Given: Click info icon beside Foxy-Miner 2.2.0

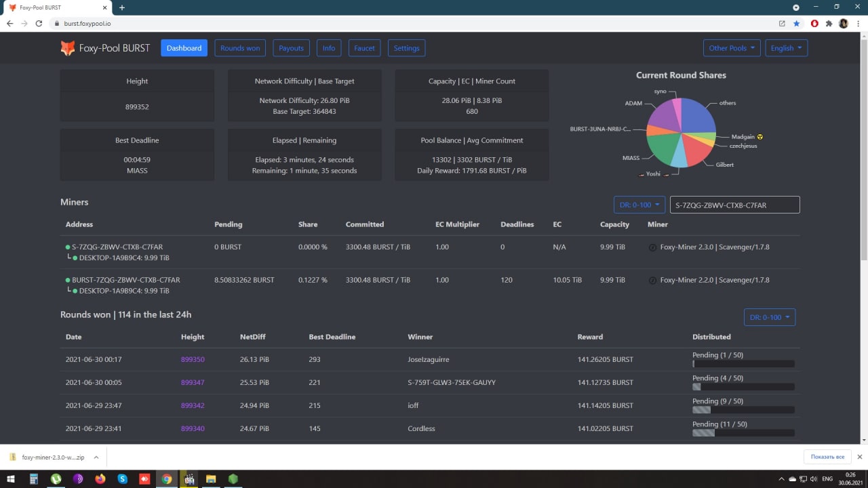Looking at the screenshot, I should 652,280.
